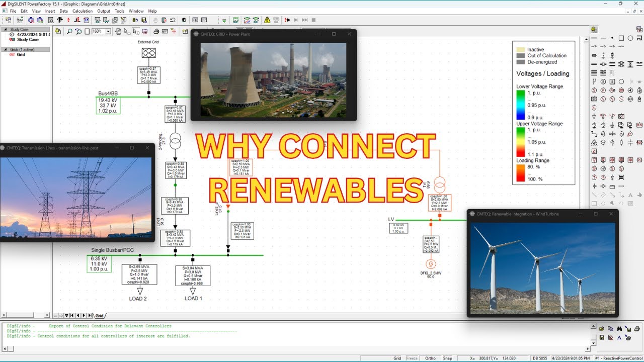Select the circle shape in drawing toolbox
The height and width of the screenshot is (362, 644).
tap(630, 38)
